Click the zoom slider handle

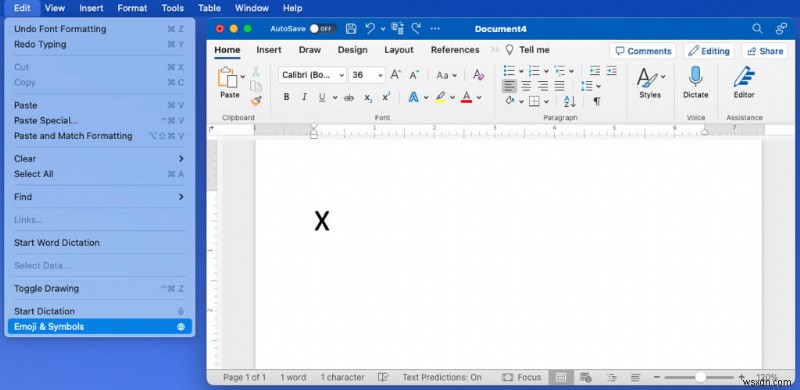tap(700, 377)
